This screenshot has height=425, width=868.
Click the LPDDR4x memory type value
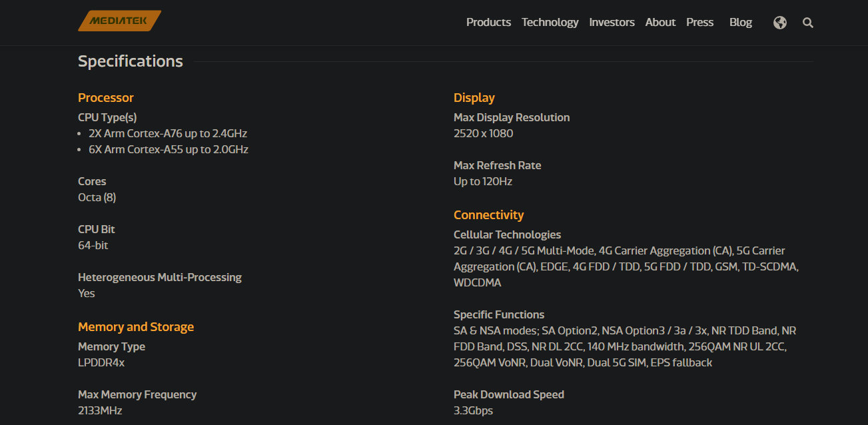point(101,362)
